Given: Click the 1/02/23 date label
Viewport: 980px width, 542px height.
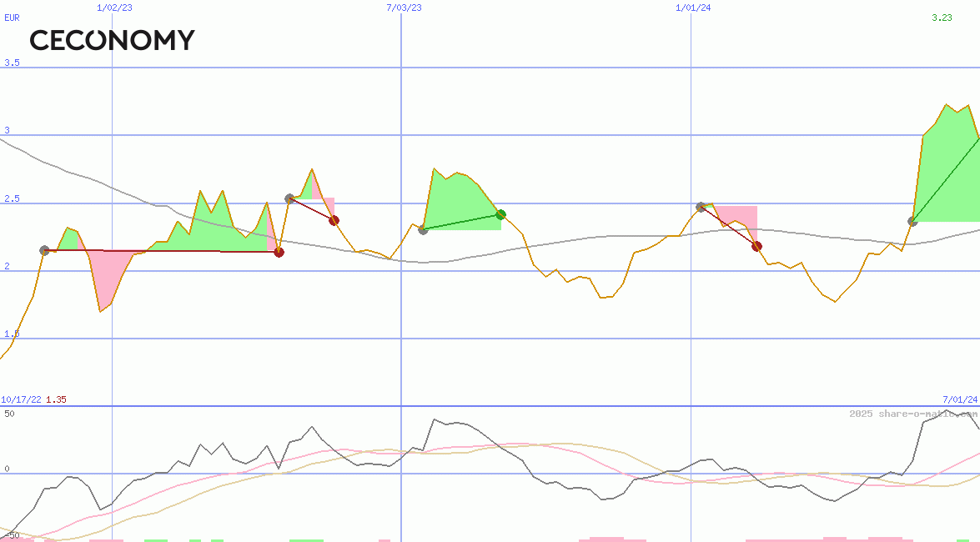Looking at the screenshot, I should [113, 8].
